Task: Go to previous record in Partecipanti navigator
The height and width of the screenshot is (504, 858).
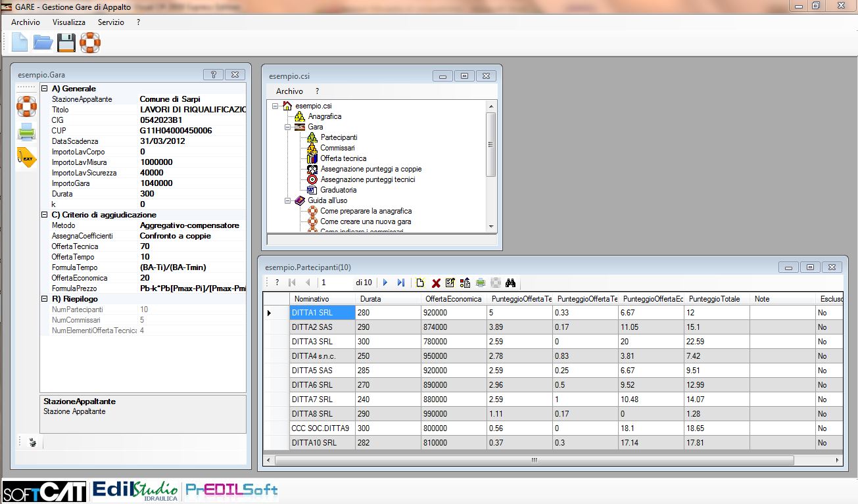Action: click(307, 283)
